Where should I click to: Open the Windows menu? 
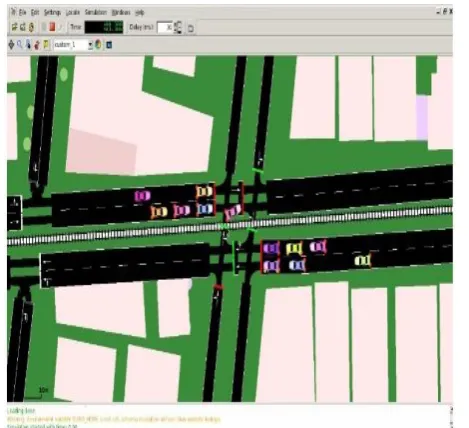[121, 12]
